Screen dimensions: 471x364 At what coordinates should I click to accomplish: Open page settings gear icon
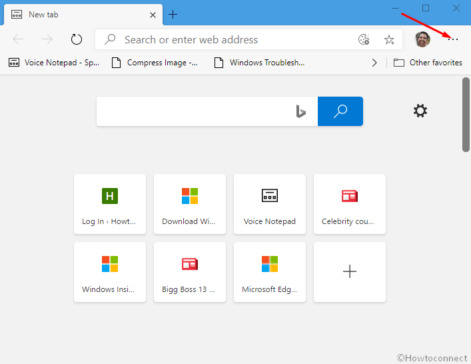coord(420,111)
